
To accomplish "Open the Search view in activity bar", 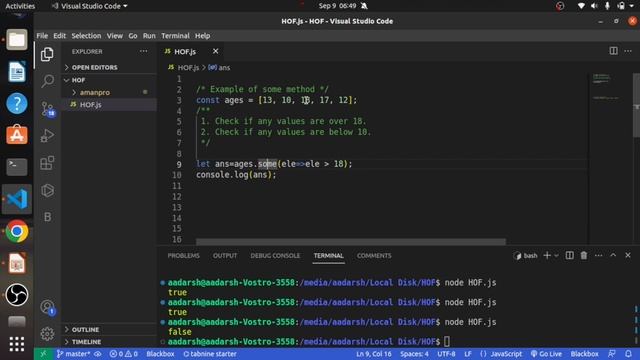I will 47,81.
